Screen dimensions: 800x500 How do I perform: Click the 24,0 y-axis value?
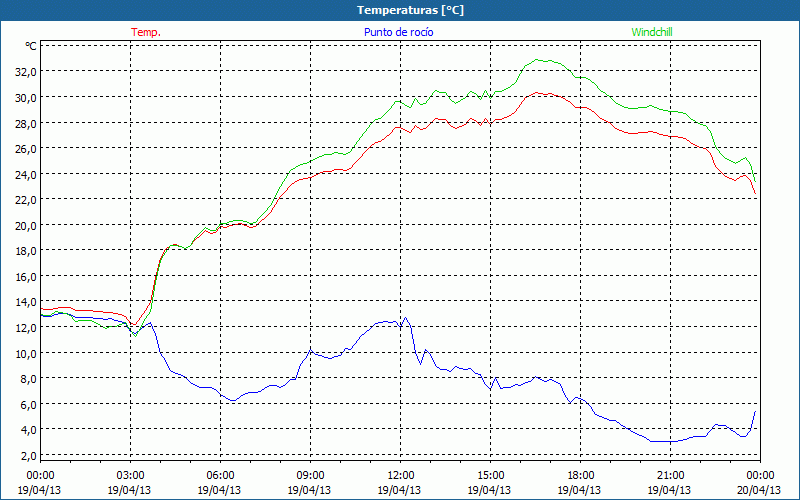27,174
